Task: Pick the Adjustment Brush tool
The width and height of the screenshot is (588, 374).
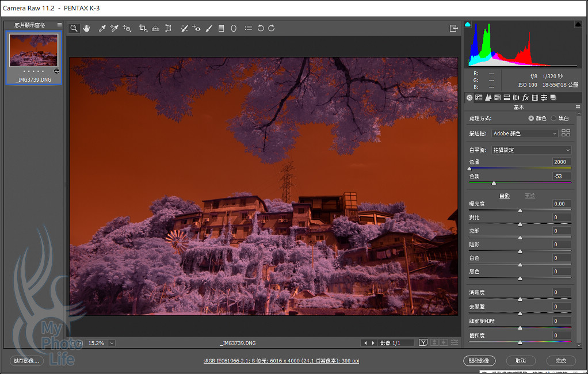Action: pyautogui.click(x=209, y=28)
